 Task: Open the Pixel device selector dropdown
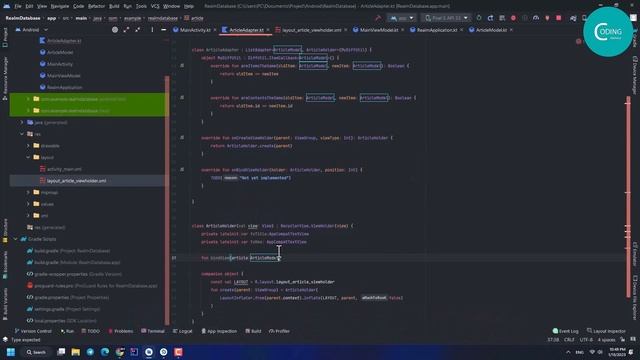click(x=447, y=18)
